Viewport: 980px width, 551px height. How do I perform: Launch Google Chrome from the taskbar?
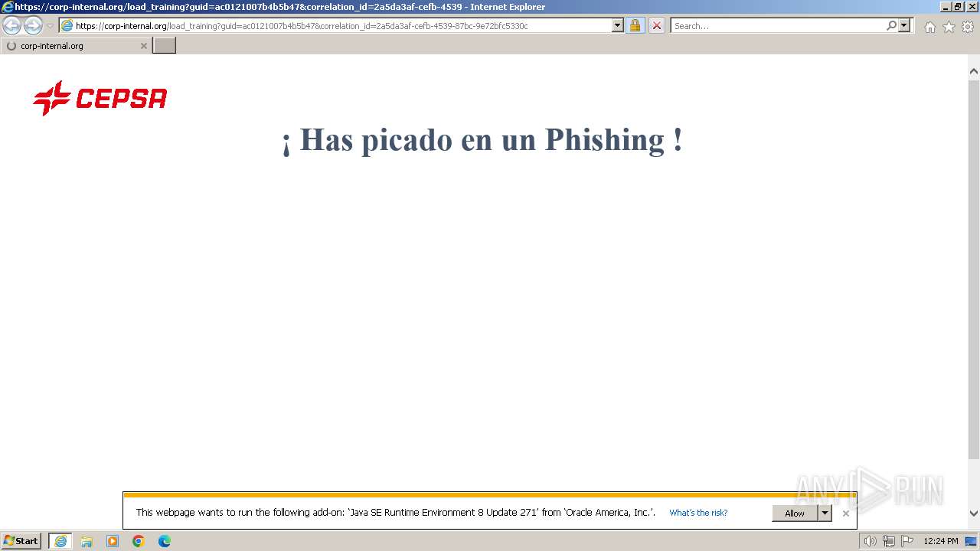tap(139, 541)
